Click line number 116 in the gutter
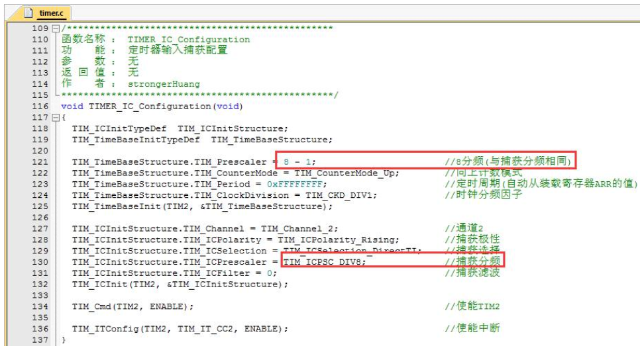This screenshot has height=352, width=644. point(40,107)
